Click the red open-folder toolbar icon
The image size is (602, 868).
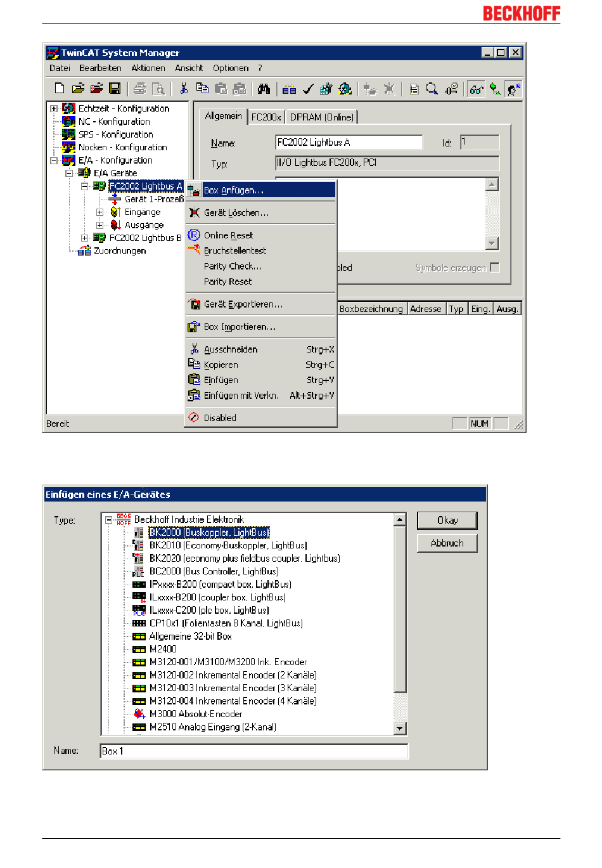tap(96, 89)
